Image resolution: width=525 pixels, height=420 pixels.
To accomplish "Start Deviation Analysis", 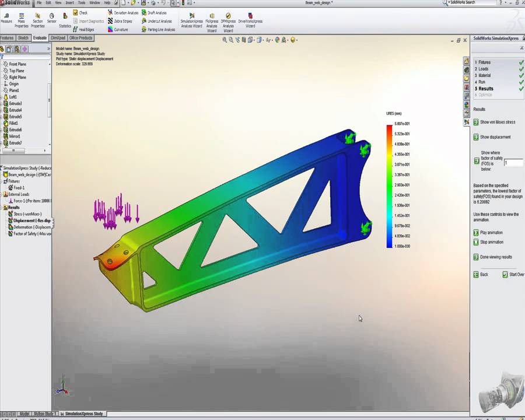I will point(123,13).
